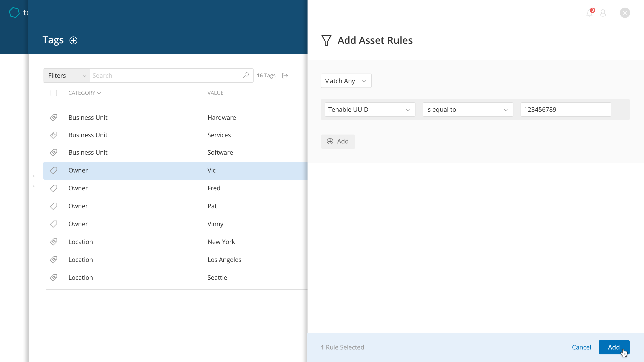This screenshot has height=362, width=644.
Task: Click the blue Add button
Action: click(614, 347)
